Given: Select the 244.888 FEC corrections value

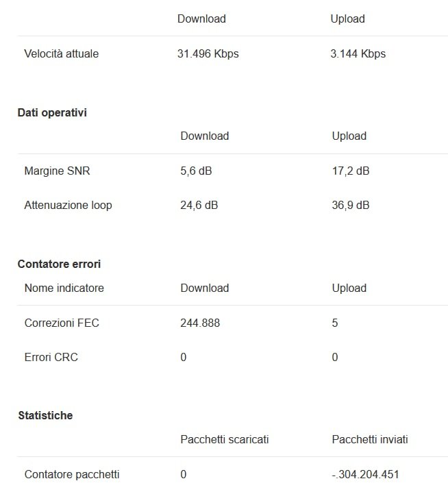Looking at the screenshot, I should (x=200, y=323).
